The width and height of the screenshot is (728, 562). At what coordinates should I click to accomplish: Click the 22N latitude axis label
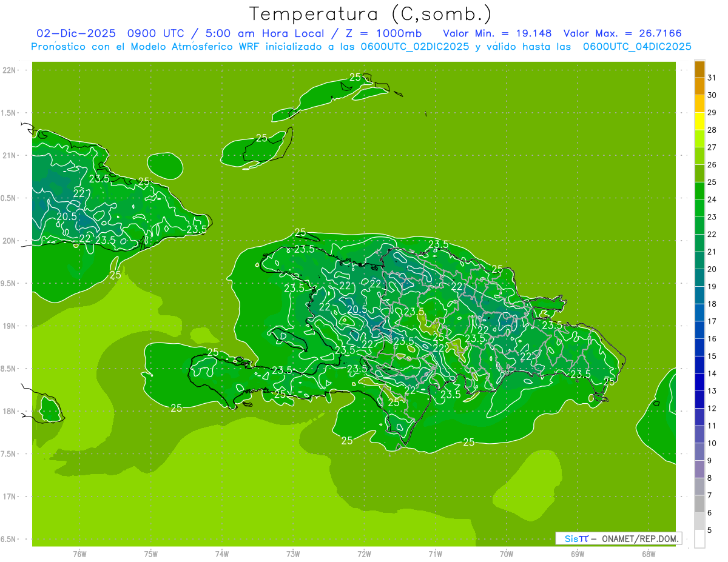[x=10, y=70]
